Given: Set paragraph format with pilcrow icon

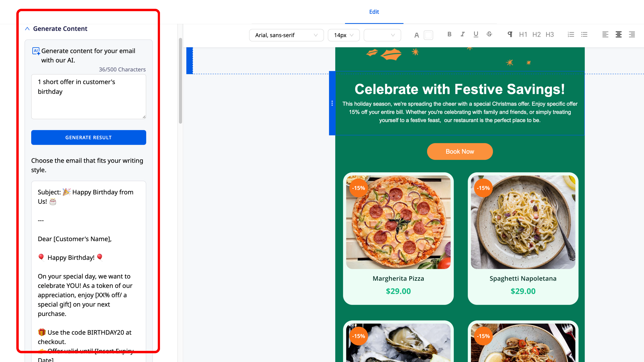Looking at the screenshot, I should pos(510,34).
